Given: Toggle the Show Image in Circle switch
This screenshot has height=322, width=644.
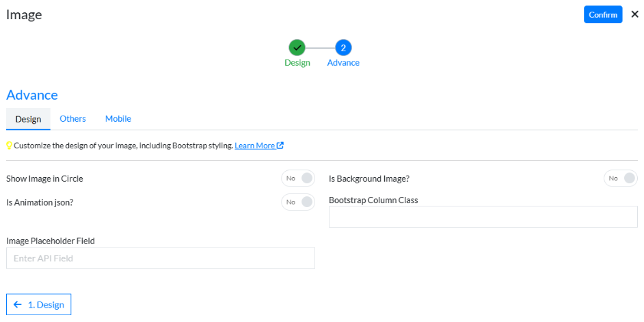Looking at the screenshot, I should (x=298, y=178).
